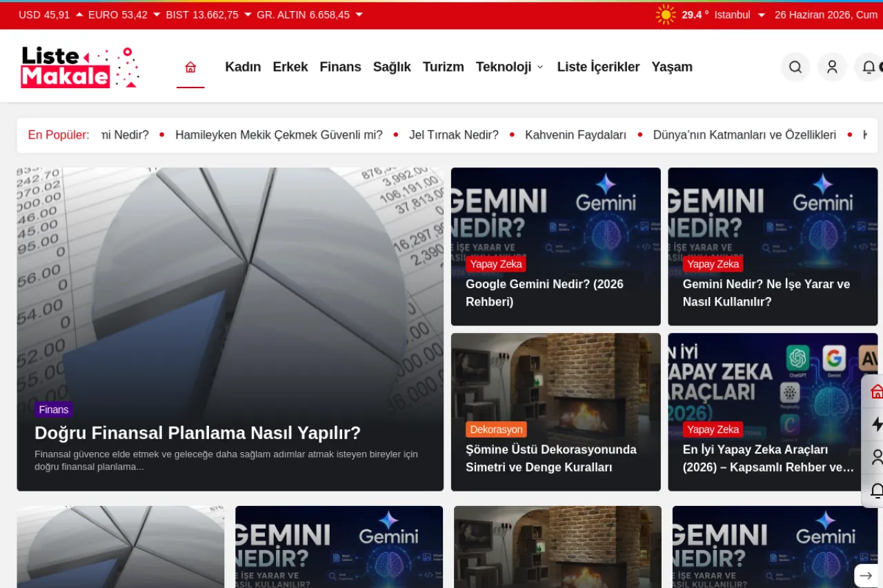883x588 pixels.
Task: Open the Yaşam menu item
Action: [672, 67]
